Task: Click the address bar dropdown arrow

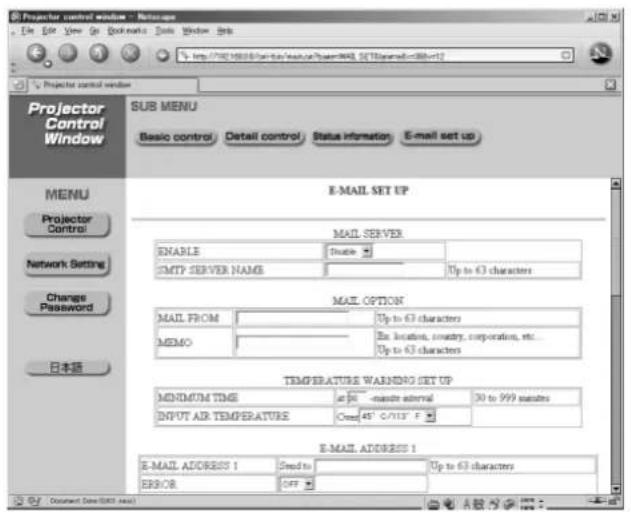Action: tap(566, 55)
